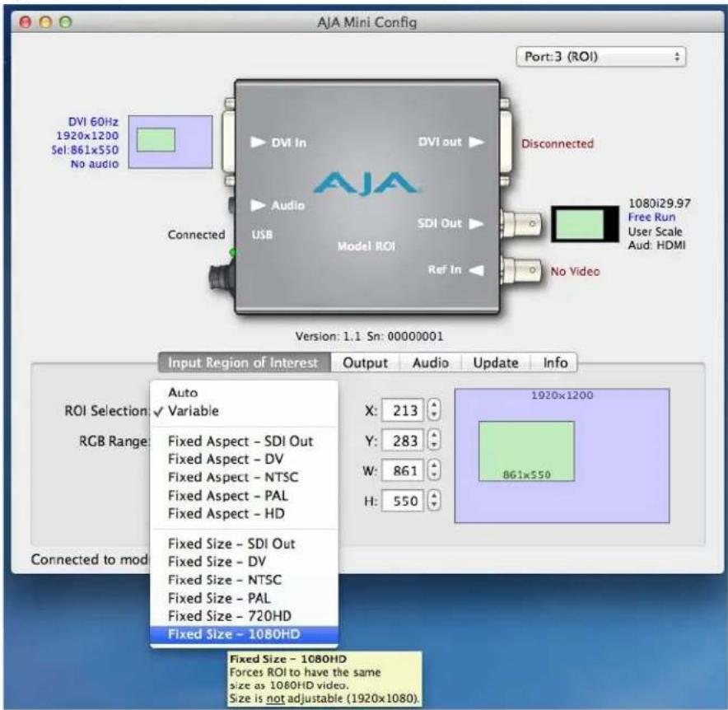Open the Audio tab

[431, 362]
